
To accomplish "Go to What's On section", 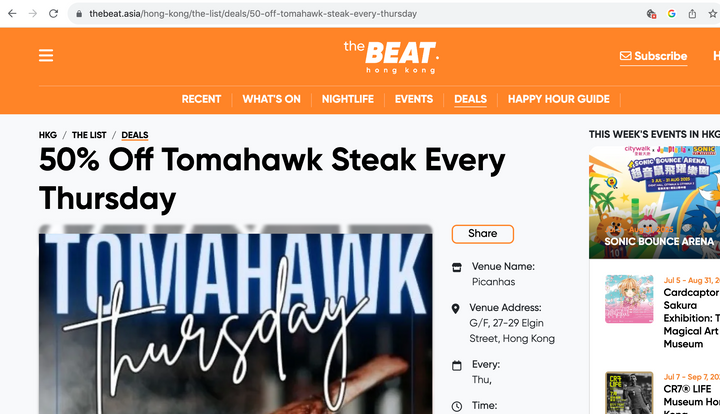I will (271, 99).
